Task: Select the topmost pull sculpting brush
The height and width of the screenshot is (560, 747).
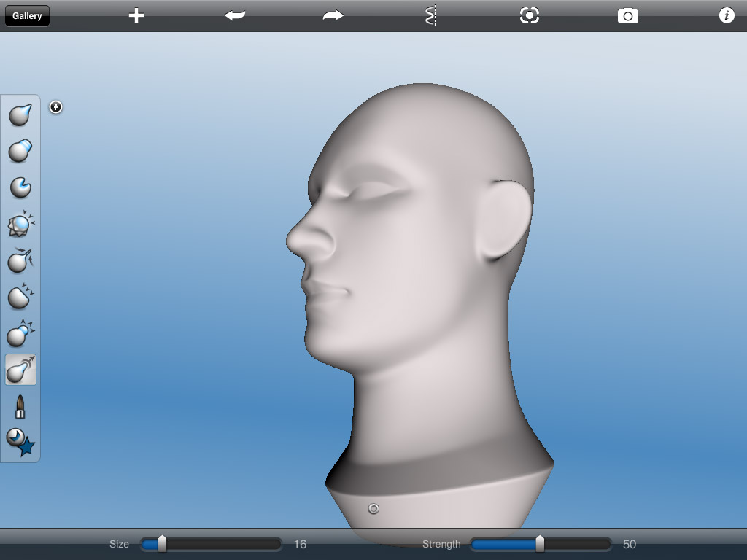Action: click(x=20, y=114)
